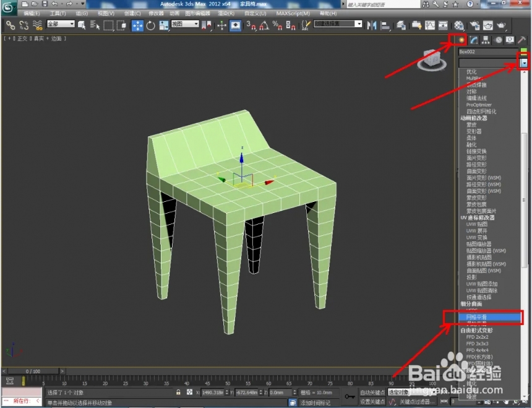Select 网格平滑 modifier in list
The height and width of the screenshot is (408, 532).
pyautogui.click(x=489, y=317)
